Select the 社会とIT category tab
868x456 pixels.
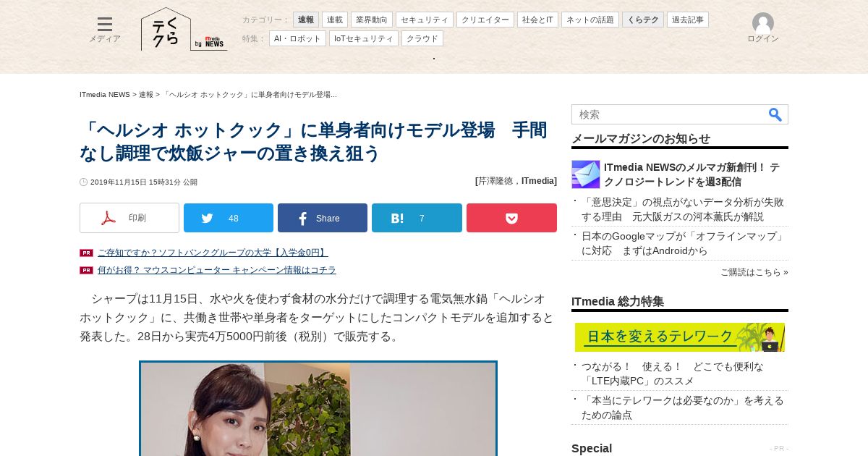[537, 20]
